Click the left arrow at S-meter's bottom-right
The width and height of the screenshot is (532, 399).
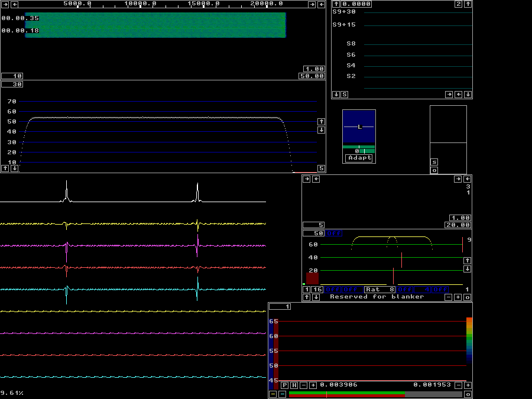click(x=458, y=95)
